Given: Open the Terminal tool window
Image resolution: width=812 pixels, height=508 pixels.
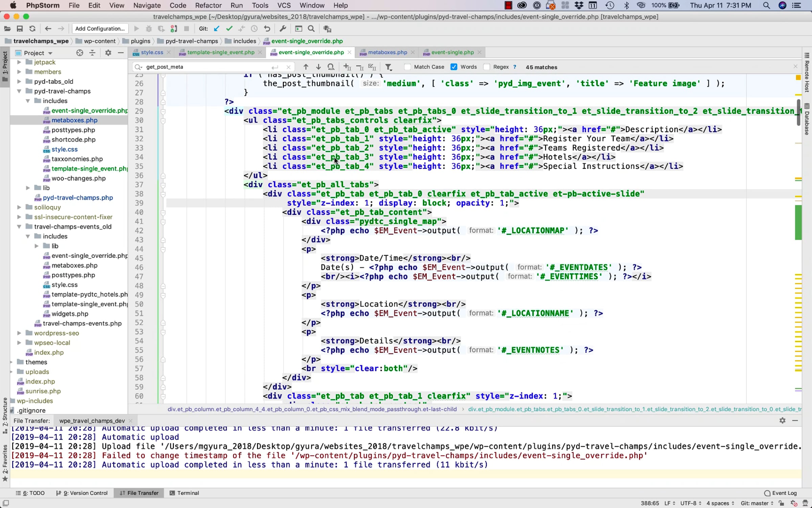Looking at the screenshot, I should click(x=184, y=493).
